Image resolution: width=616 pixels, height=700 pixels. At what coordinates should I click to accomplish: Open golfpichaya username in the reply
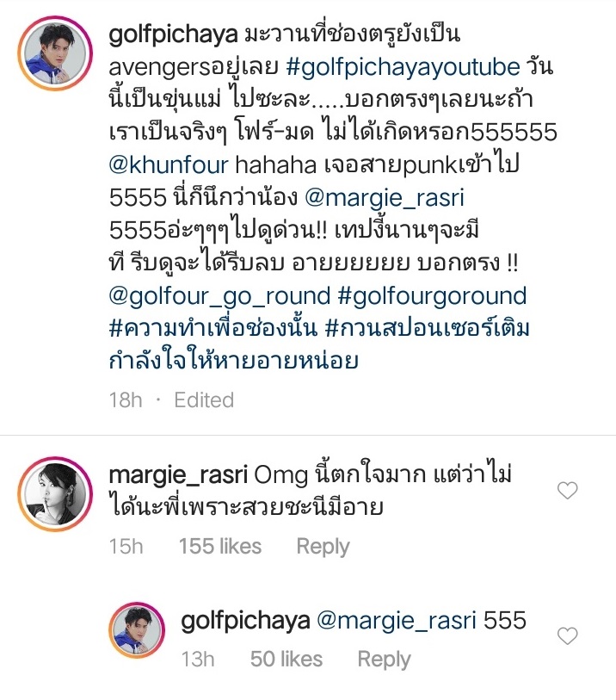(x=245, y=622)
